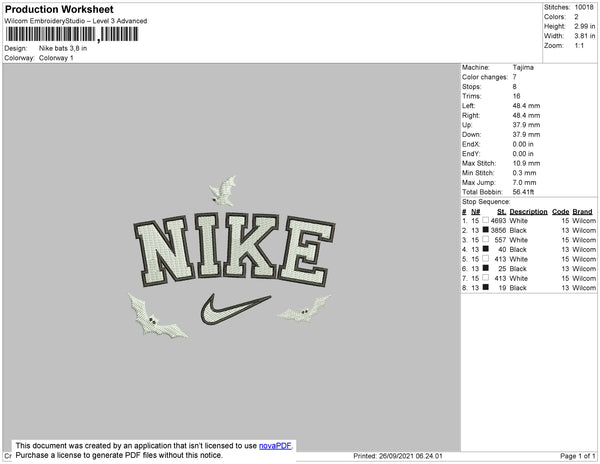The image size is (600, 464).
Task: Click the 'St.' column header
Action: tap(501, 212)
